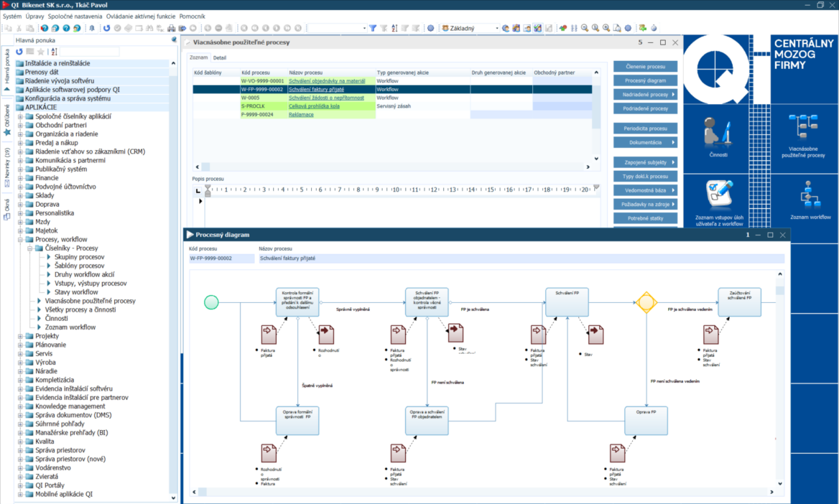Expand the Financie tree folder
Image resolution: width=839 pixels, height=504 pixels.
20,178
